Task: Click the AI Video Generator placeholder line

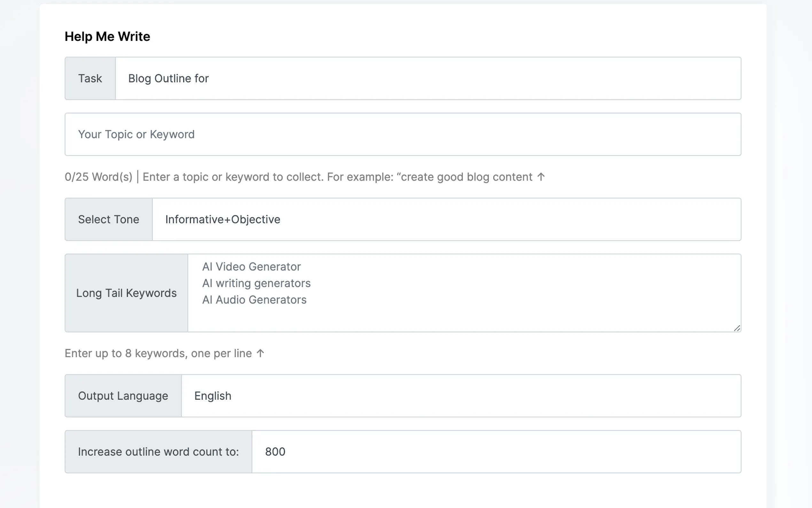Action: tap(251, 267)
